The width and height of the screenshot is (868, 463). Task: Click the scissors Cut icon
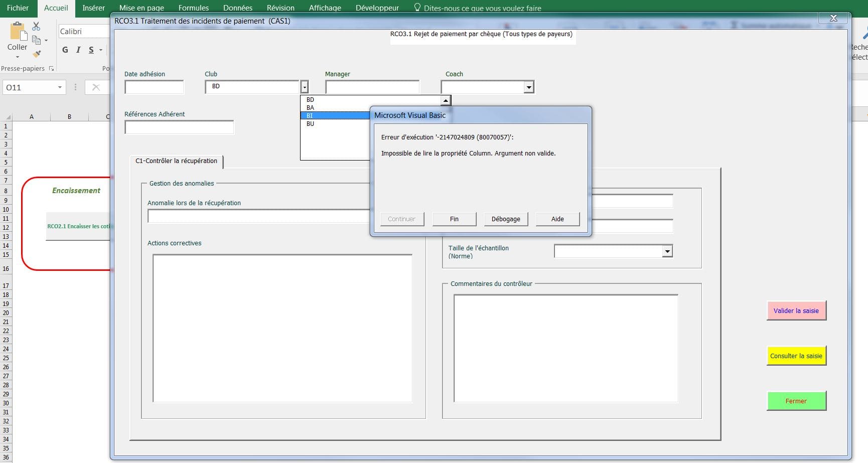[36, 26]
